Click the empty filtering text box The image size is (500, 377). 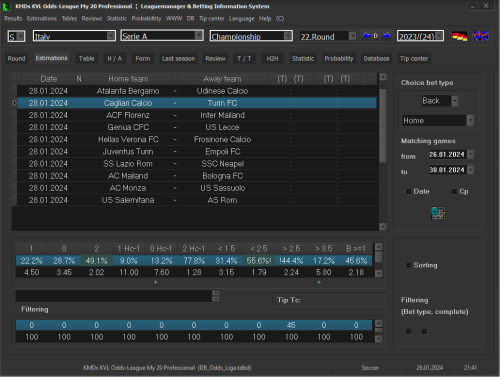(114, 296)
